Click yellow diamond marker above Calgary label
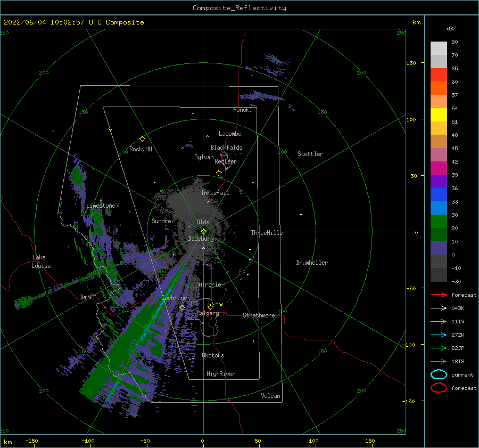The image size is (479, 448). (x=210, y=307)
